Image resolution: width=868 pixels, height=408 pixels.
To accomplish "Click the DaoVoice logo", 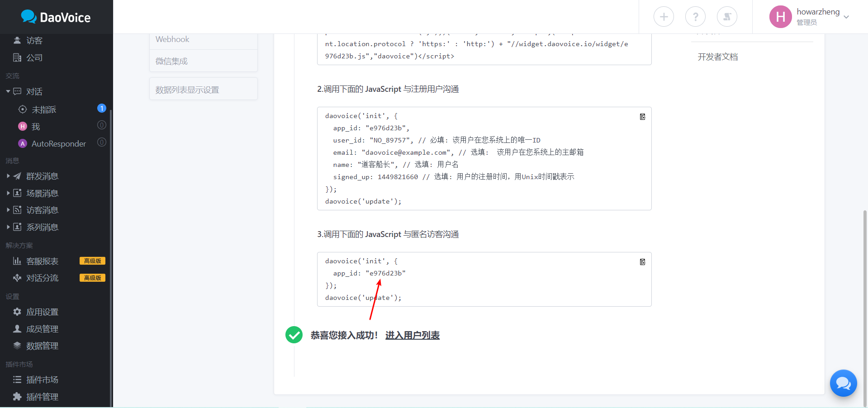I will point(56,17).
